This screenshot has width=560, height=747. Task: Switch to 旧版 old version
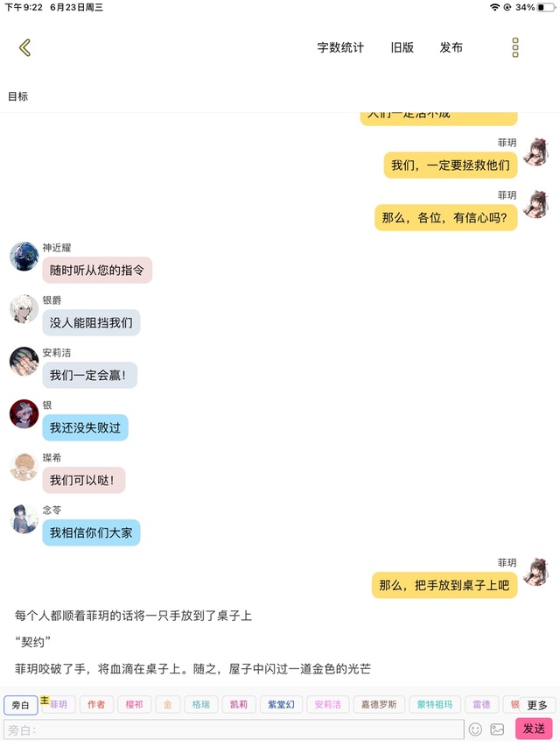[x=402, y=47]
